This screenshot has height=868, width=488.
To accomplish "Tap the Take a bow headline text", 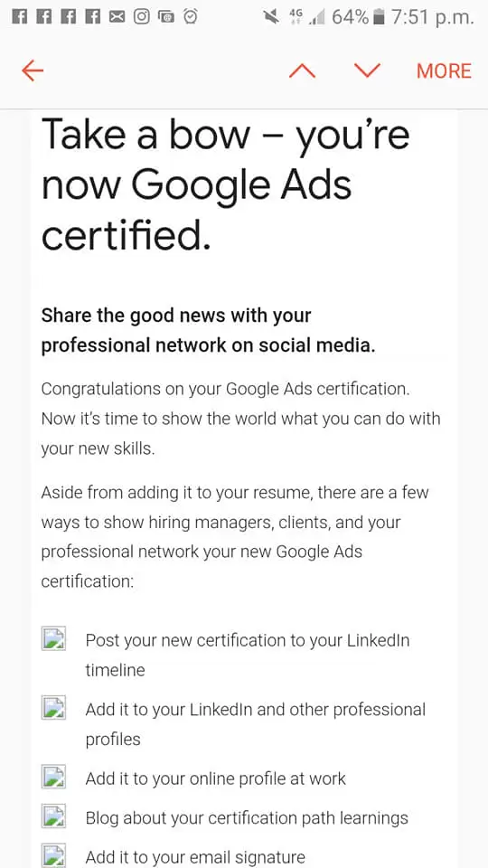I will point(226,184).
